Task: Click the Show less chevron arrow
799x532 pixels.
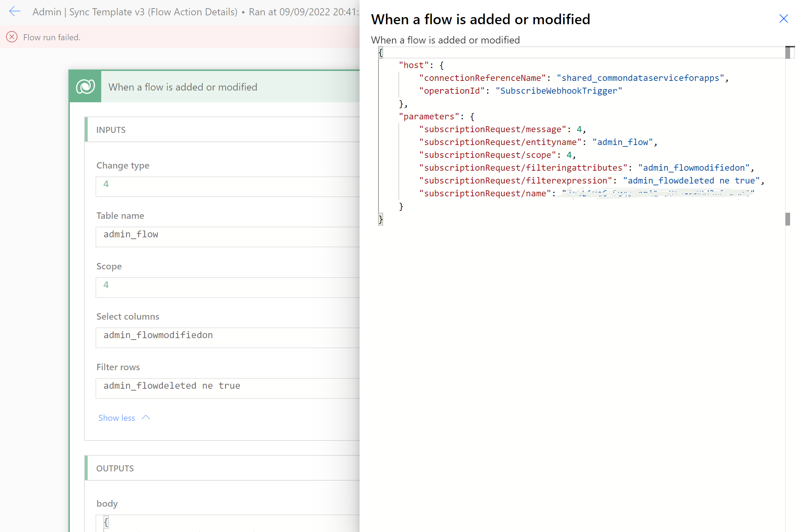Action: pyautogui.click(x=146, y=417)
